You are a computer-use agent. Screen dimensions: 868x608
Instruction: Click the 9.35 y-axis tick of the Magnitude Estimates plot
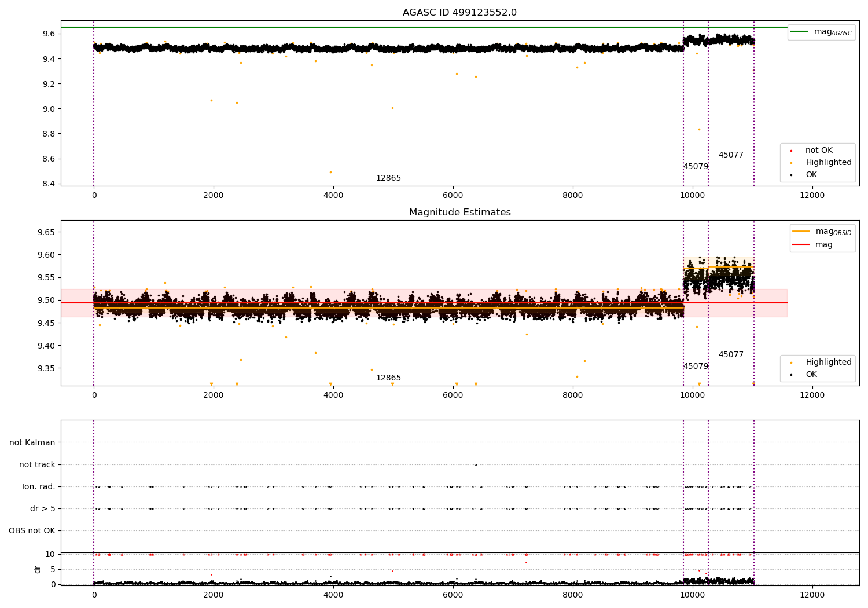coord(46,368)
